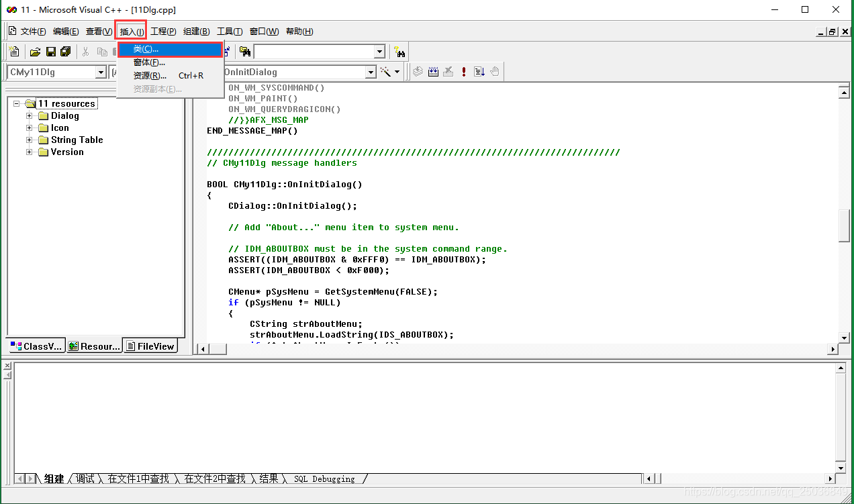Open the 编辑(E) menu
This screenshot has height=504, width=854.
66,32
